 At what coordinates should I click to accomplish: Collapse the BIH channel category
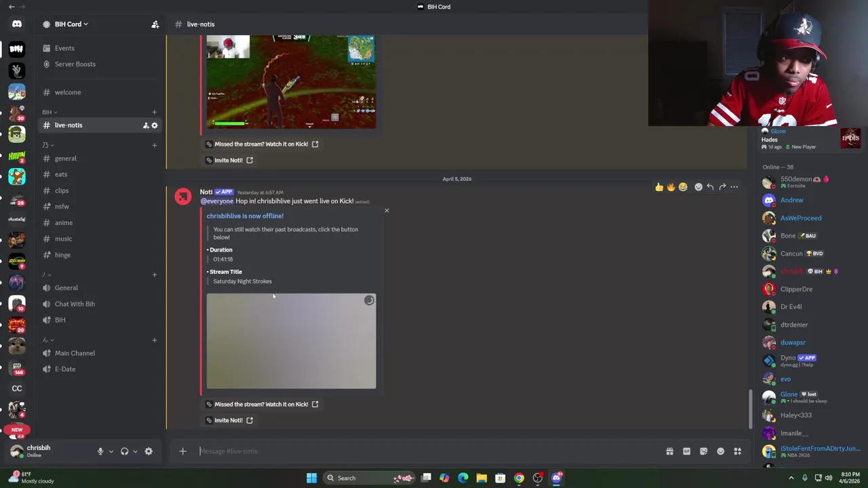50,112
